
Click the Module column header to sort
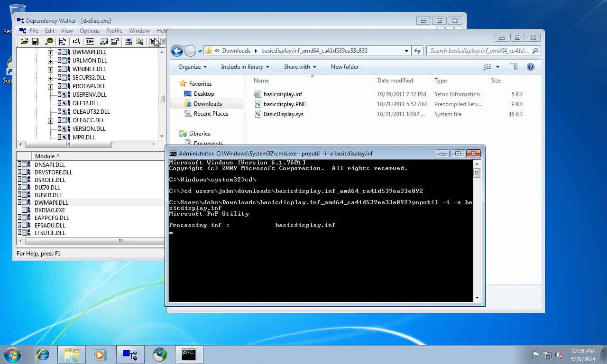pyautogui.click(x=99, y=156)
